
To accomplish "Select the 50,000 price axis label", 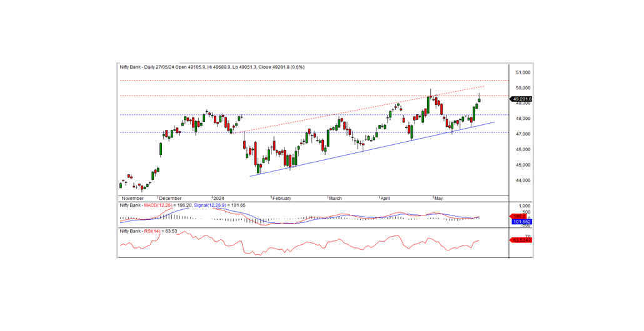I will pyautogui.click(x=523, y=88).
